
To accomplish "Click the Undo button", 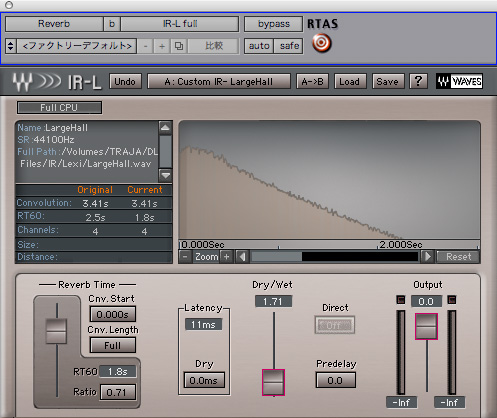I will 125,81.
